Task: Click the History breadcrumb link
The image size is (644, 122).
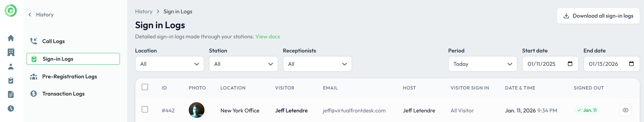Action: click(144, 11)
